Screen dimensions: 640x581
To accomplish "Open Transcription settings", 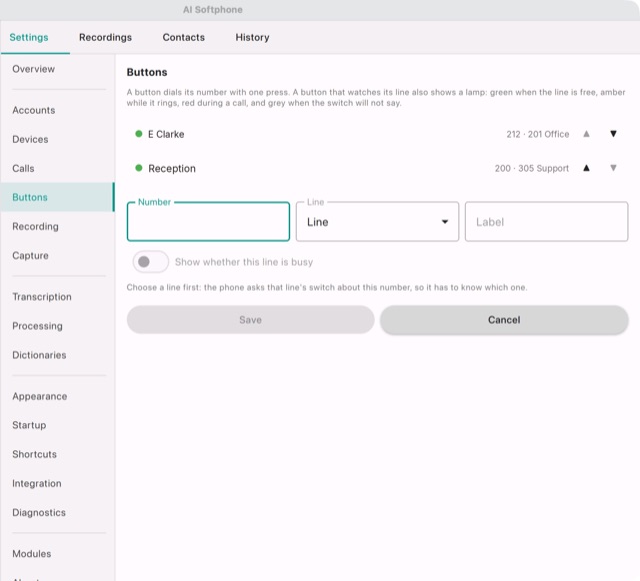I will coord(58,297).
